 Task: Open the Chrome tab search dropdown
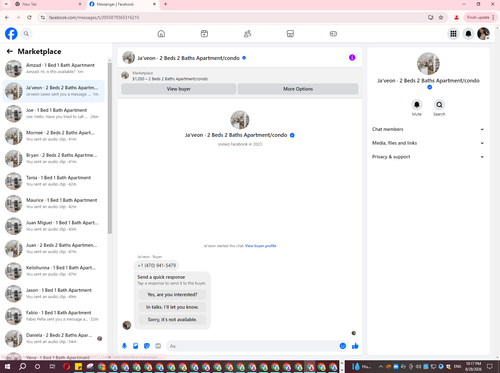click(x=6, y=4)
